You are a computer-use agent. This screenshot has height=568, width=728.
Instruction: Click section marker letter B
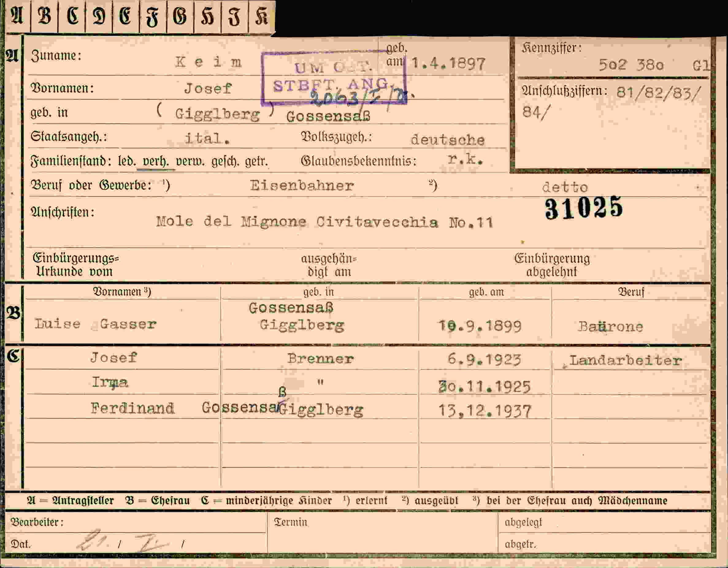pyautogui.click(x=13, y=312)
